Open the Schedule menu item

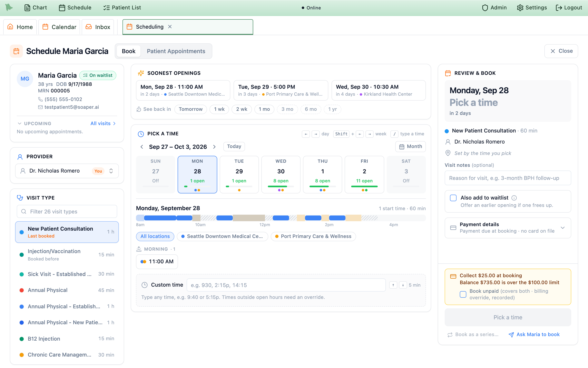[75, 8]
